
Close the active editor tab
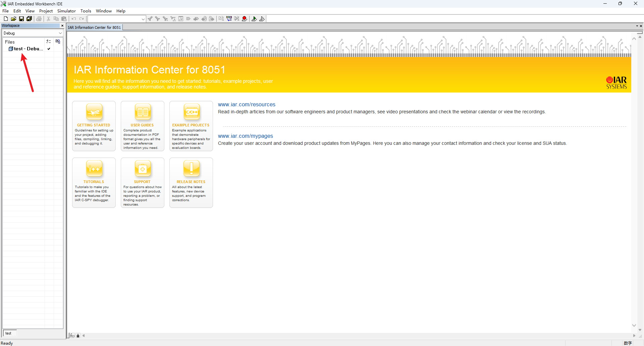[x=641, y=26]
